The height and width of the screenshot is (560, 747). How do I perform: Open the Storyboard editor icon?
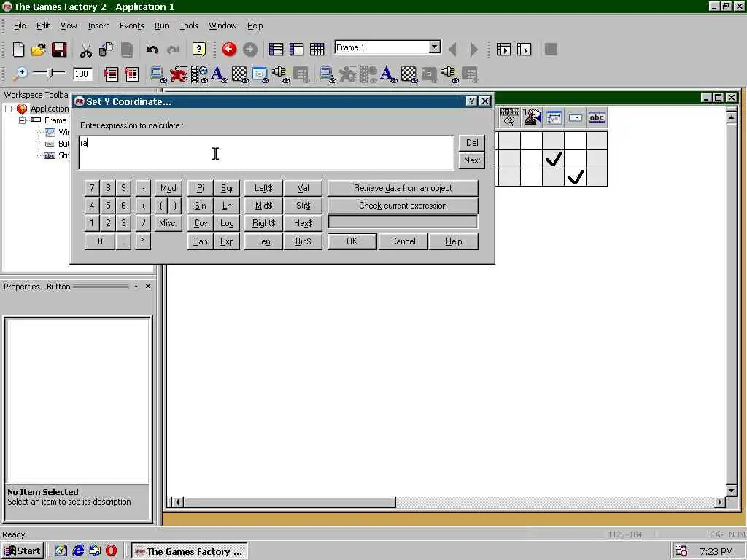276,50
